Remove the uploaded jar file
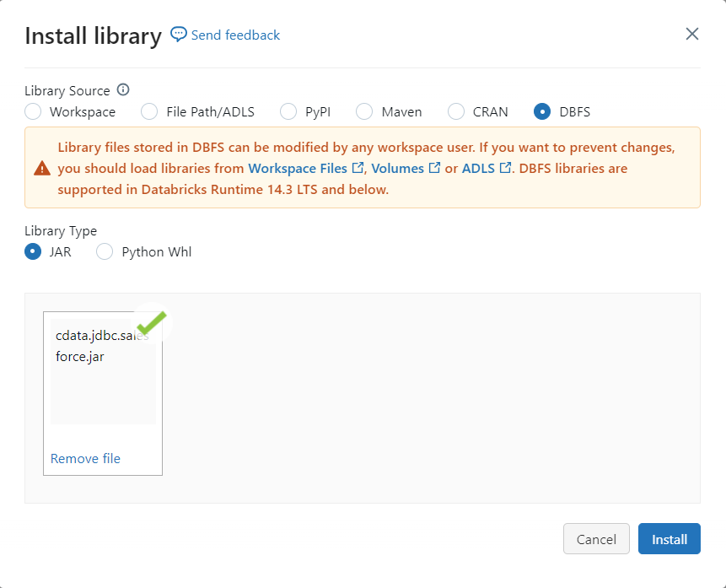726x588 pixels. coord(85,458)
